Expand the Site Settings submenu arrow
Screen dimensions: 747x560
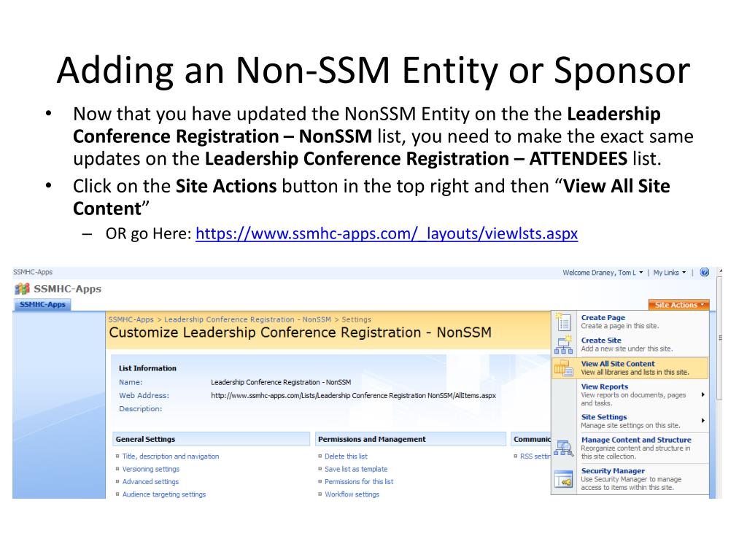point(703,421)
